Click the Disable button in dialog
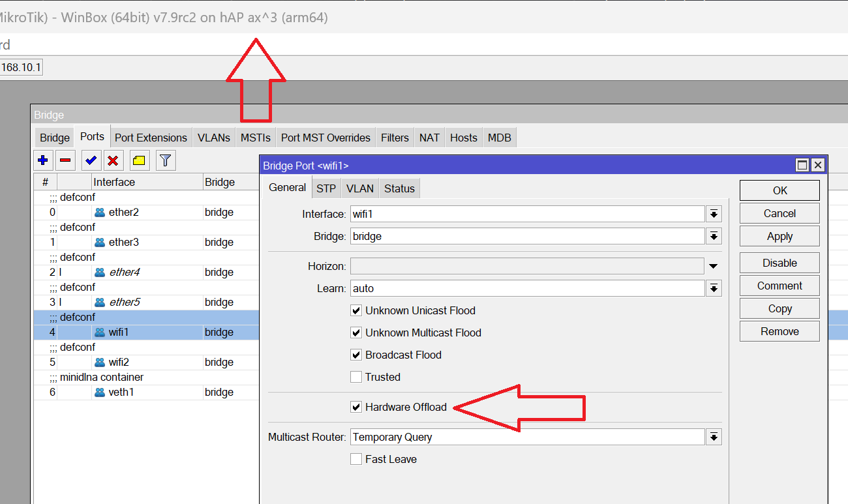 (x=780, y=263)
